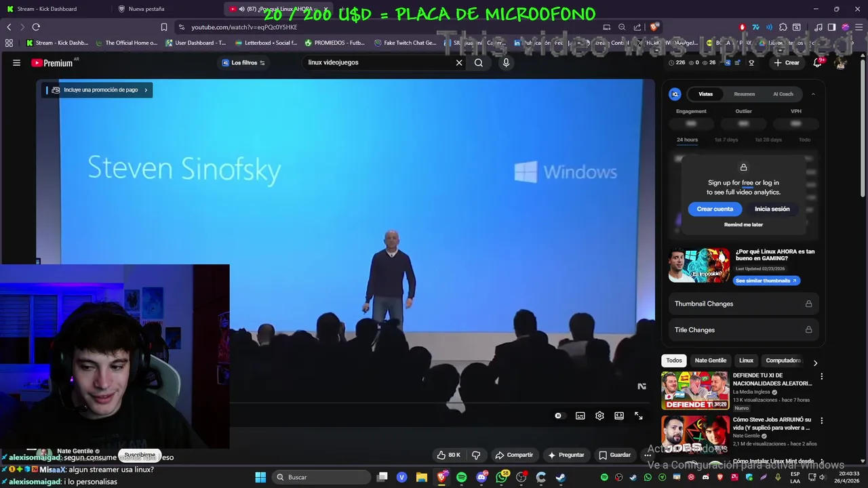The height and width of the screenshot is (488, 868).
Task: Select the AI Coach tab
Action: coord(783,94)
